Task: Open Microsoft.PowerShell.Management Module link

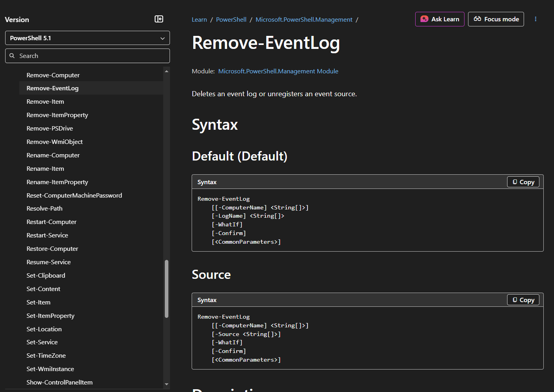Action: 278,71
